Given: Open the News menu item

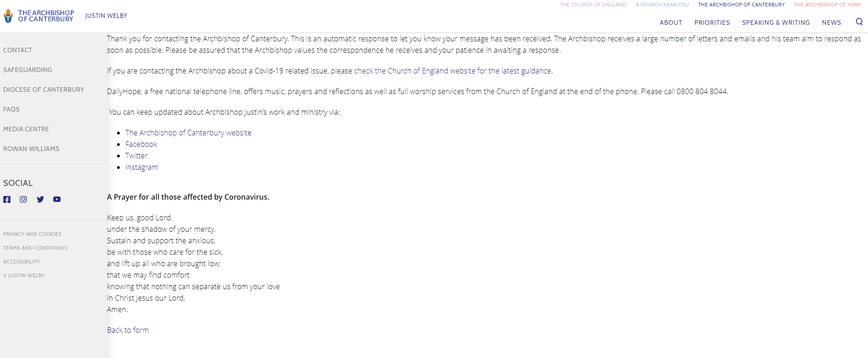Looking at the screenshot, I should (x=831, y=22).
